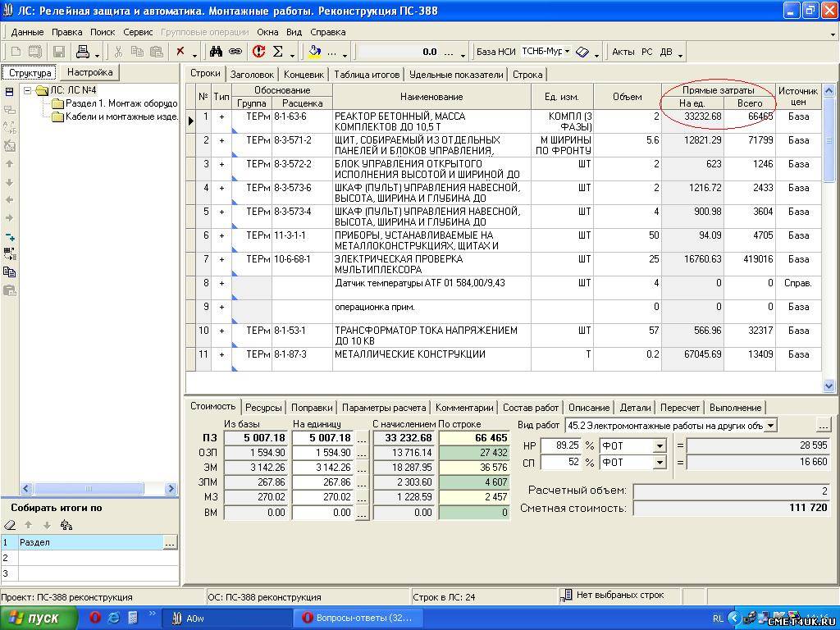Switch to the Ресурсы tab
Image resolution: width=840 pixels, height=630 pixels.
pyautogui.click(x=263, y=408)
